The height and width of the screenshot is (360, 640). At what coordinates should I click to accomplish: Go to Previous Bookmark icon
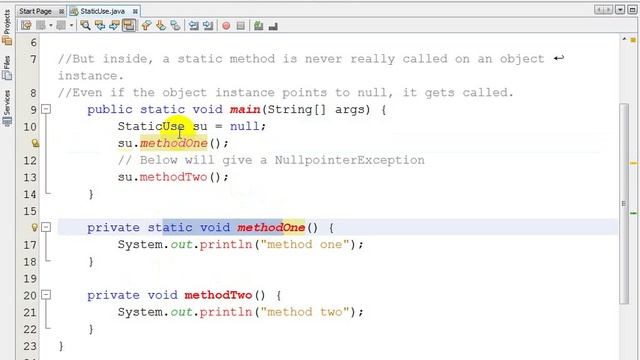point(146,26)
